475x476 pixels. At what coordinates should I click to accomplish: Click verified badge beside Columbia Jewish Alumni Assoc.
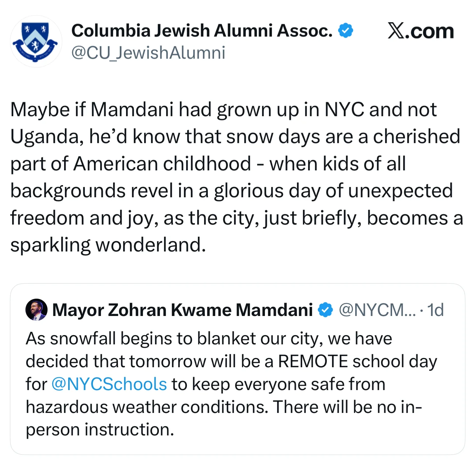(x=346, y=31)
